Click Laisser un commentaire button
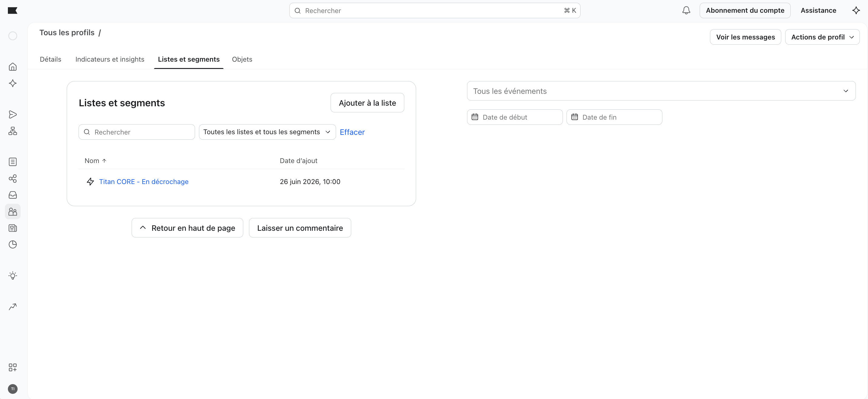868x399 pixels. (x=300, y=228)
